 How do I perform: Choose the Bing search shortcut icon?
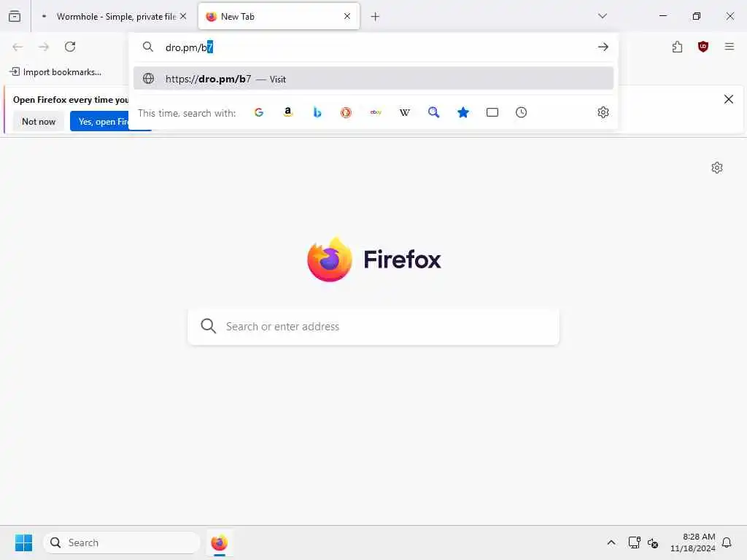pyautogui.click(x=317, y=112)
